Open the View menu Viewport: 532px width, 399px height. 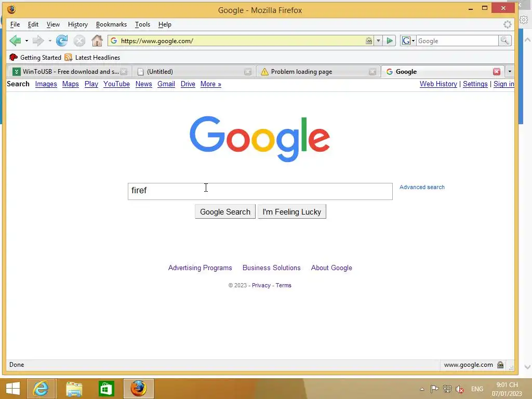point(53,24)
